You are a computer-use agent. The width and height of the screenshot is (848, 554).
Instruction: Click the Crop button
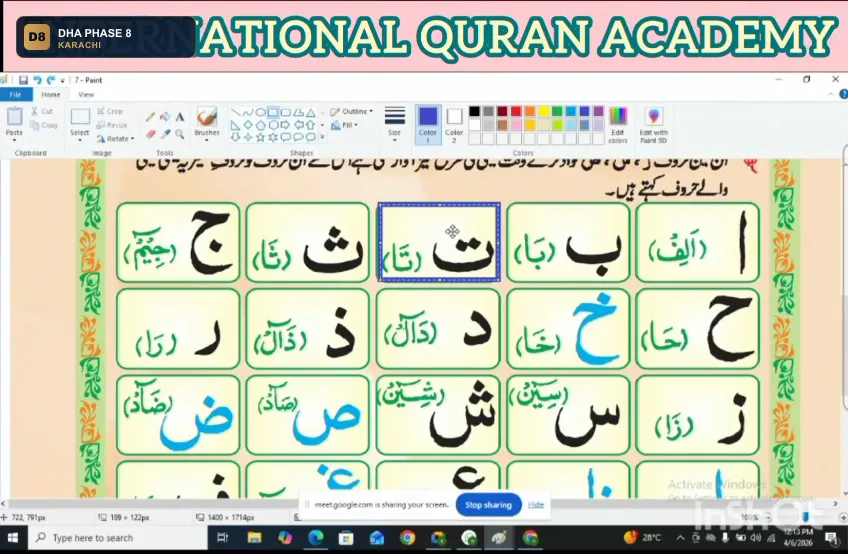coord(110,111)
